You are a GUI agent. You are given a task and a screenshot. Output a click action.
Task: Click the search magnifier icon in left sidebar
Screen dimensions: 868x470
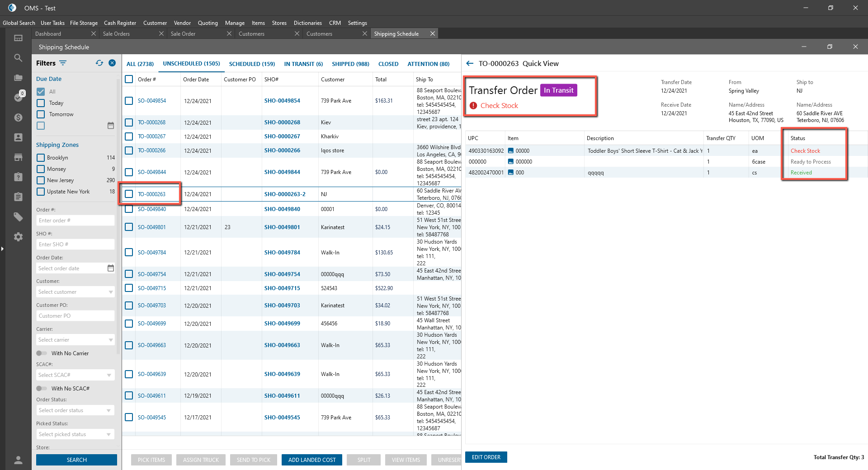click(18, 58)
